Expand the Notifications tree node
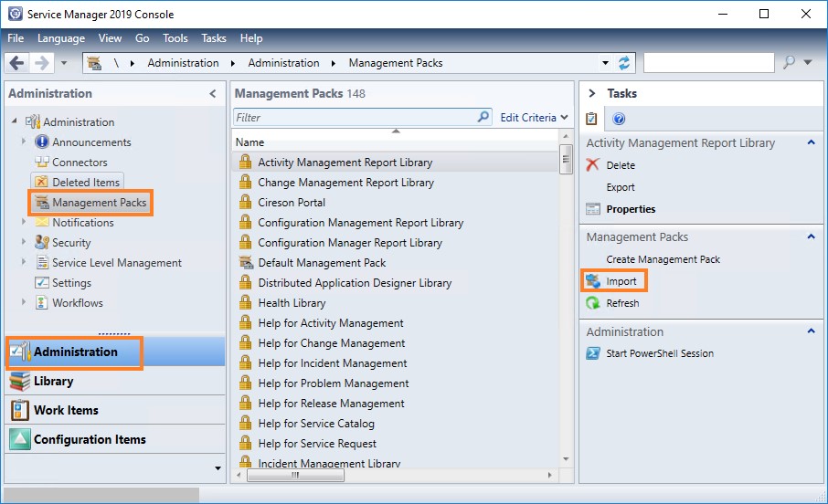This screenshot has width=828, height=504. tap(23, 221)
